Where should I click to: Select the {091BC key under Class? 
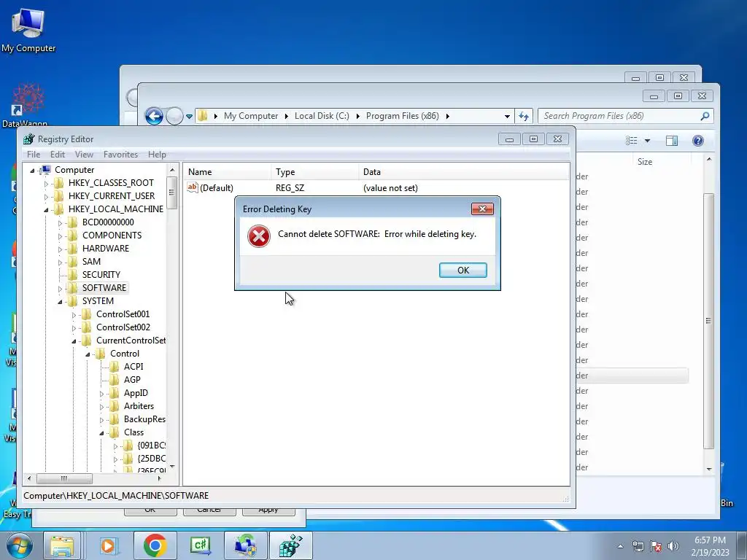152,446
